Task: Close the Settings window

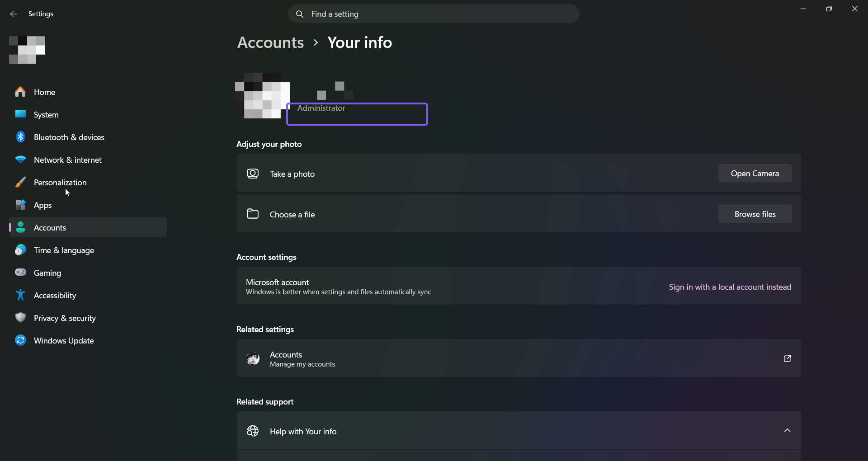Action: (x=854, y=9)
